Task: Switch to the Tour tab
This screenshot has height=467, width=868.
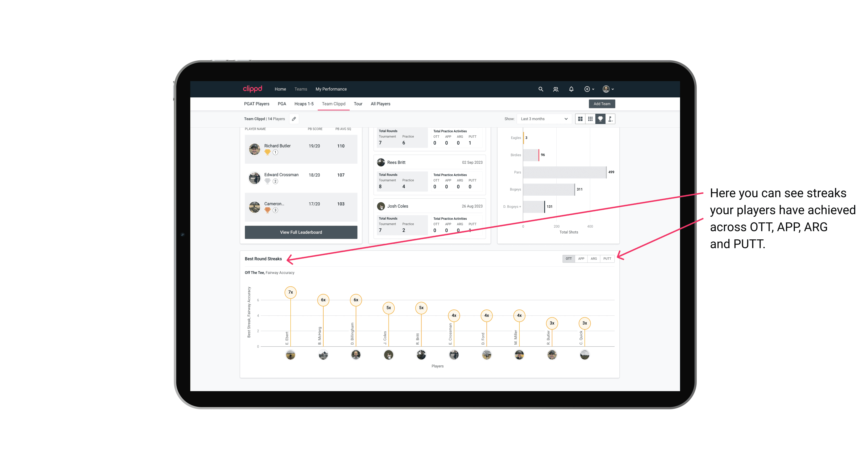Action: pyautogui.click(x=358, y=104)
